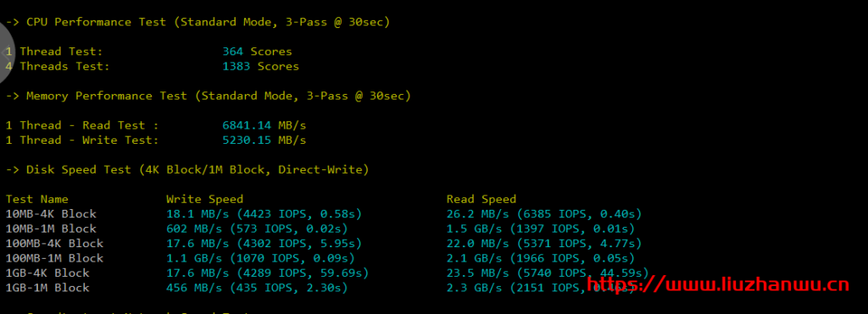Click the 1 Thread Test label

tap(54, 52)
